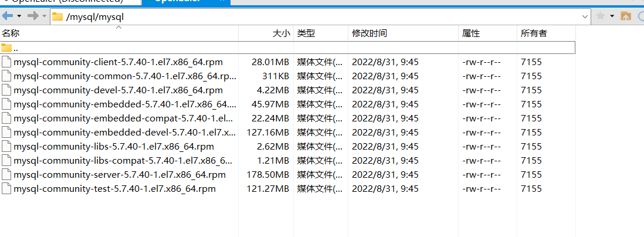Click file icon of mysql-community-test rpm

click(6, 188)
